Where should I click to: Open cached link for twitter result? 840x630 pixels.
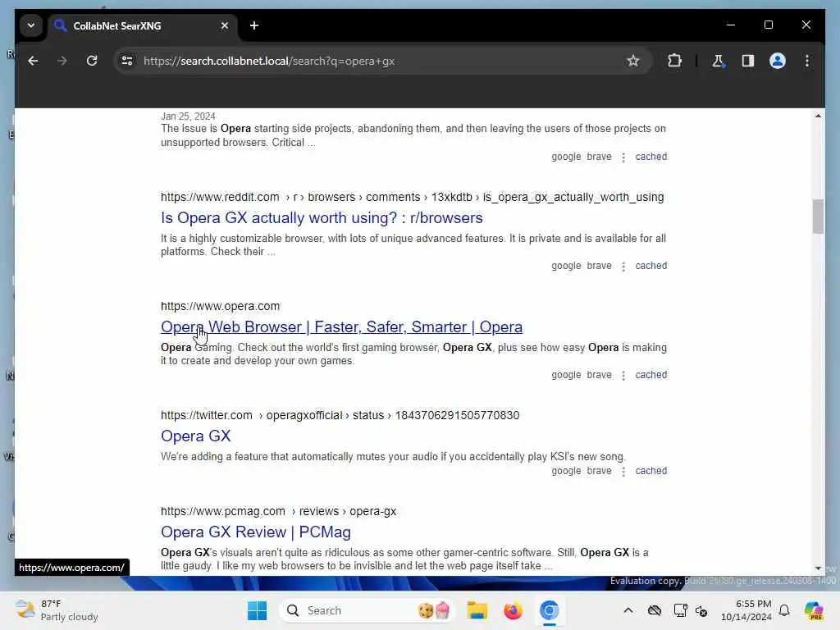click(651, 471)
